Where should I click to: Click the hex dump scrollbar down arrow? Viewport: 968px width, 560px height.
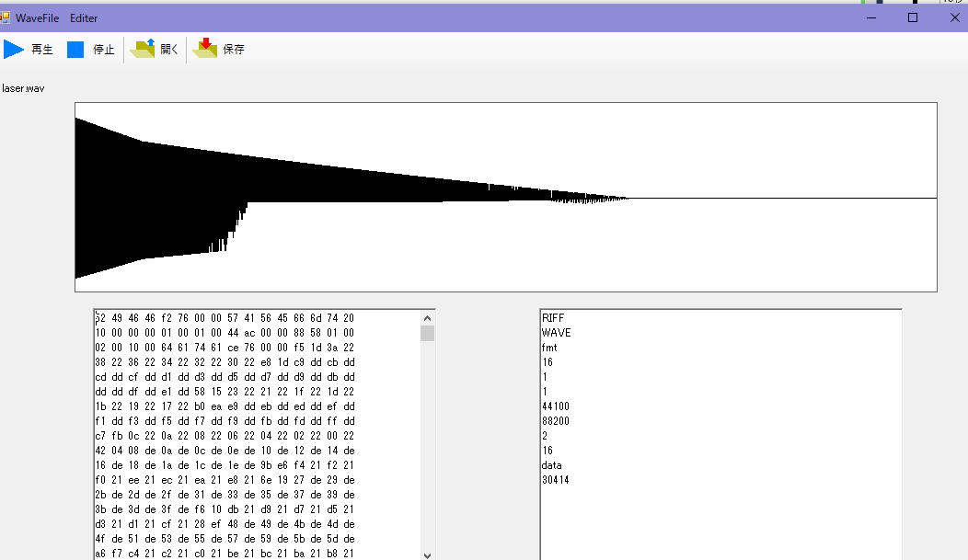[x=427, y=555]
